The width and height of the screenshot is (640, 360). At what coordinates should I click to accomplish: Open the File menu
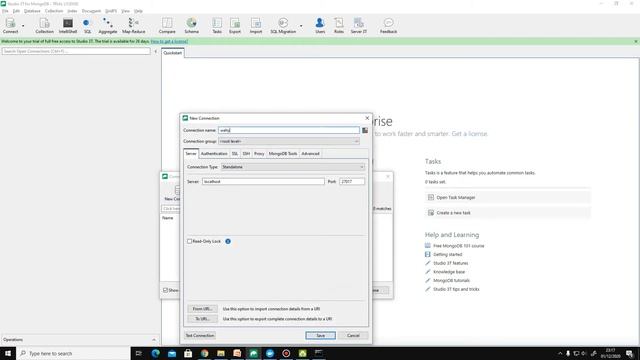(x=5, y=11)
